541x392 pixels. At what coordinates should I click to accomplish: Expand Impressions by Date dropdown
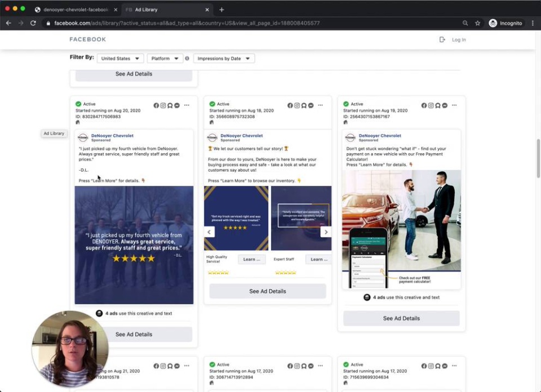pos(224,59)
